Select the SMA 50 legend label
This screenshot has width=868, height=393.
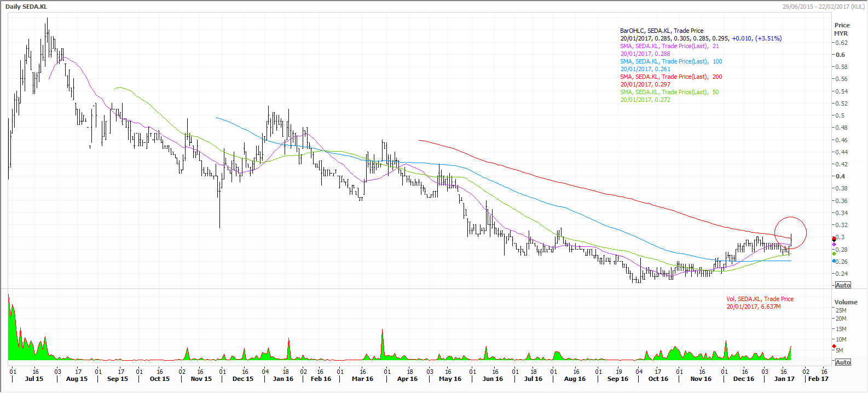(x=669, y=92)
